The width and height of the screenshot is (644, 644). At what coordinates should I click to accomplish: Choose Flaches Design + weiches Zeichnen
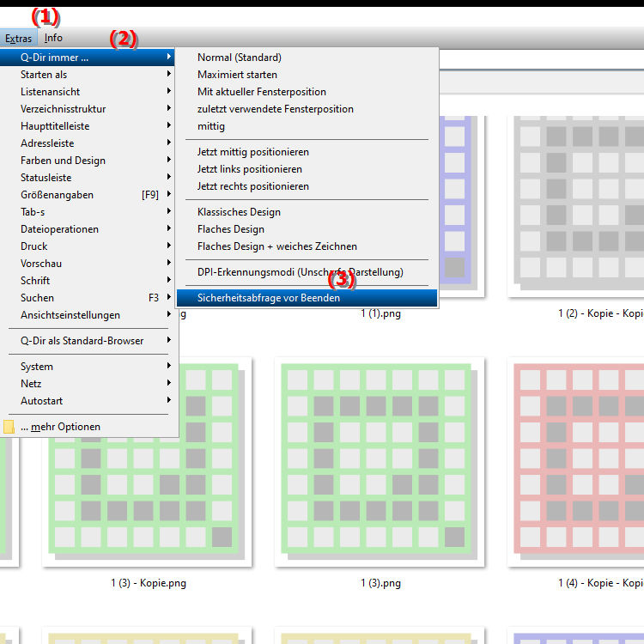pos(307,246)
